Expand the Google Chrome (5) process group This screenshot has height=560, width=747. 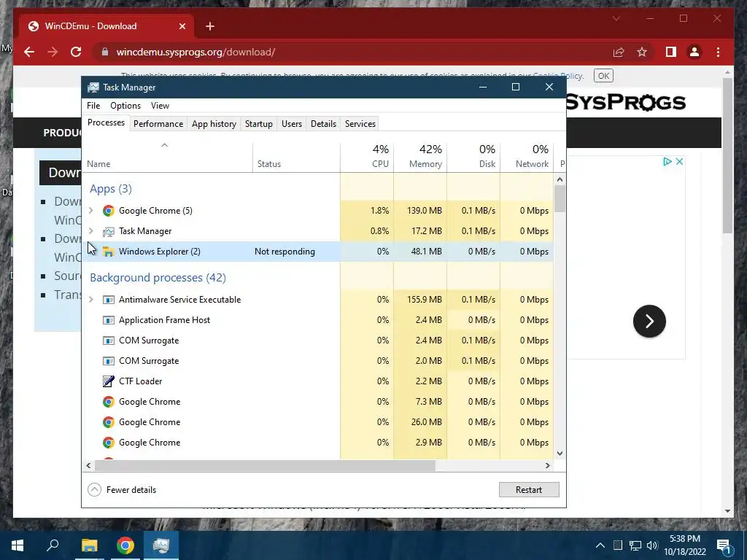[x=91, y=211]
